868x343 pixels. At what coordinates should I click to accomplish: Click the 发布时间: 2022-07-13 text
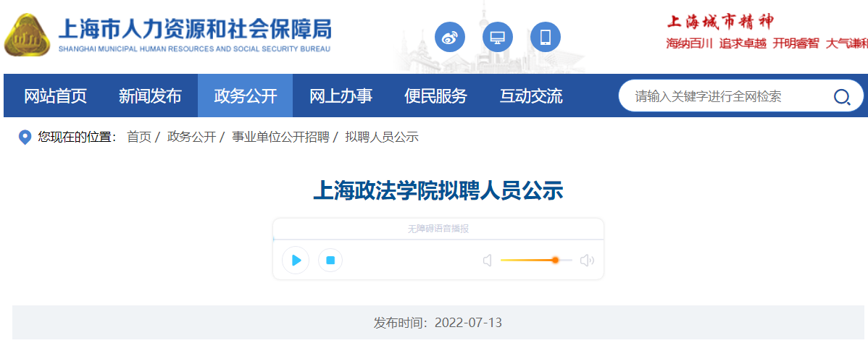tap(438, 323)
